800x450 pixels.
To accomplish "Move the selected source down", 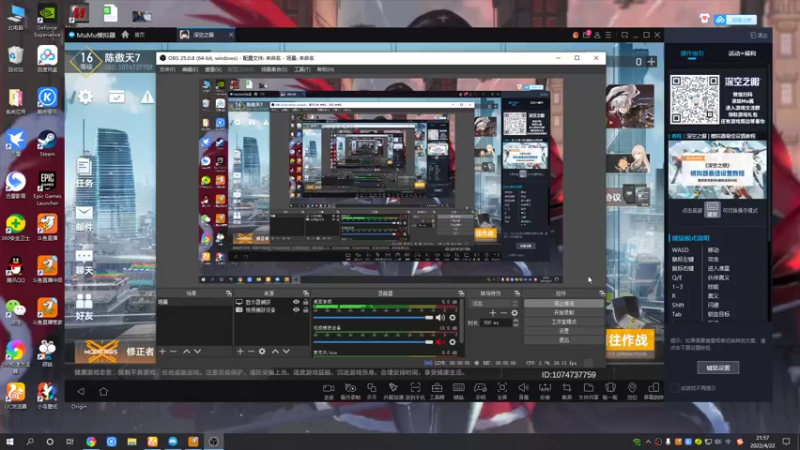I will pyautogui.click(x=286, y=352).
